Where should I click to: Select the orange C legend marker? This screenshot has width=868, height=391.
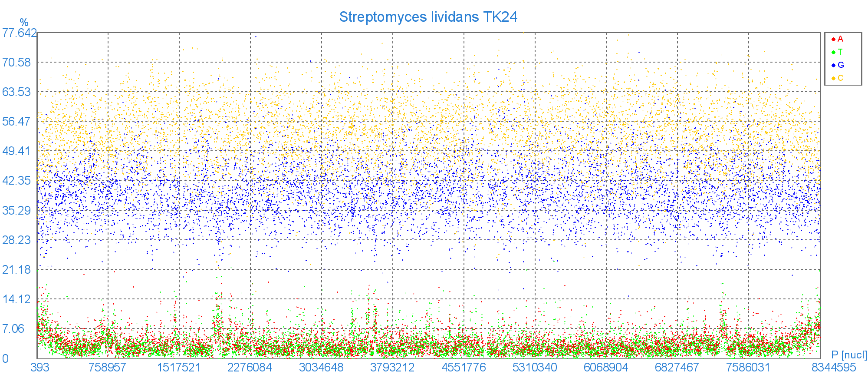(x=833, y=78)
